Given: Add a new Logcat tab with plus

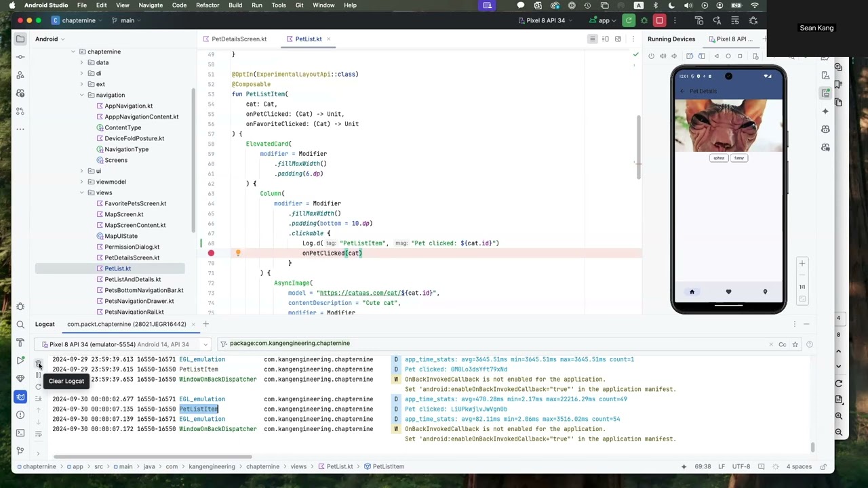Looking at the screenshot, I should click(x=206, y=324).
